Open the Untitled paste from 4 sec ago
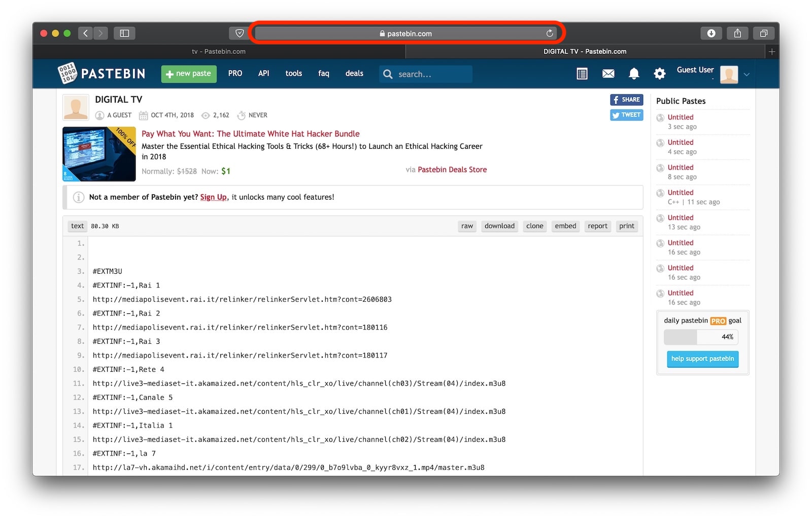Viewport: 812px width, 519px height. click(x=680, y=142)
